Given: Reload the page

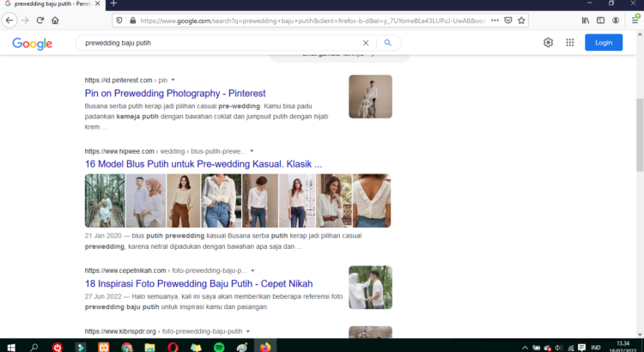Looking at the screenshot, I should 39,20.
